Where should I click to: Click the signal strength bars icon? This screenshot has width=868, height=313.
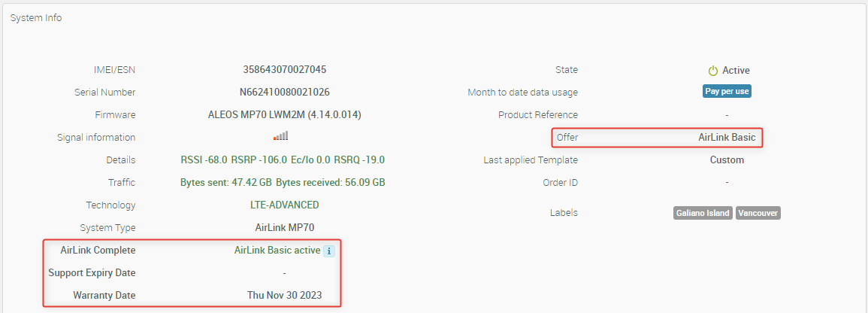[x=280, y=137]
